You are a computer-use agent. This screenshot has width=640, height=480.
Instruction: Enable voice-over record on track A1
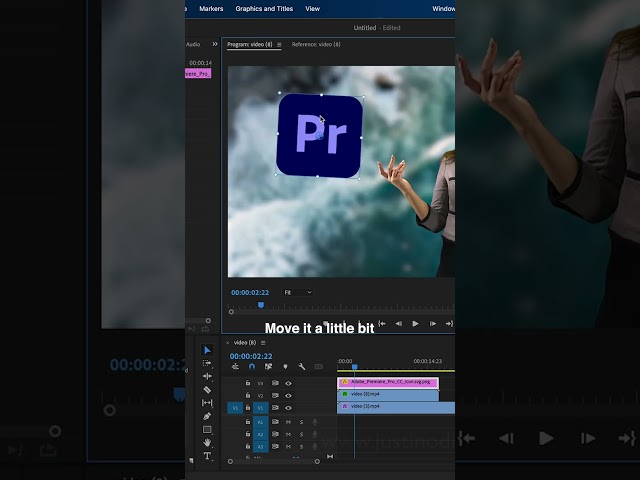314,422
